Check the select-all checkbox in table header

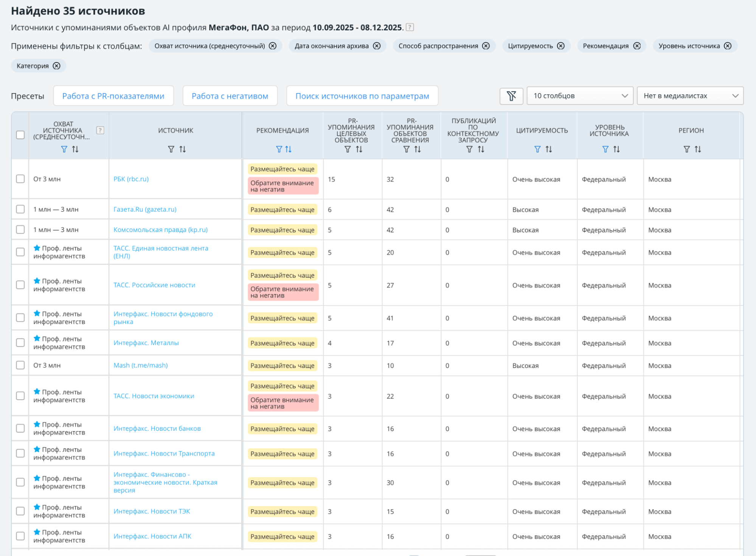20,135
